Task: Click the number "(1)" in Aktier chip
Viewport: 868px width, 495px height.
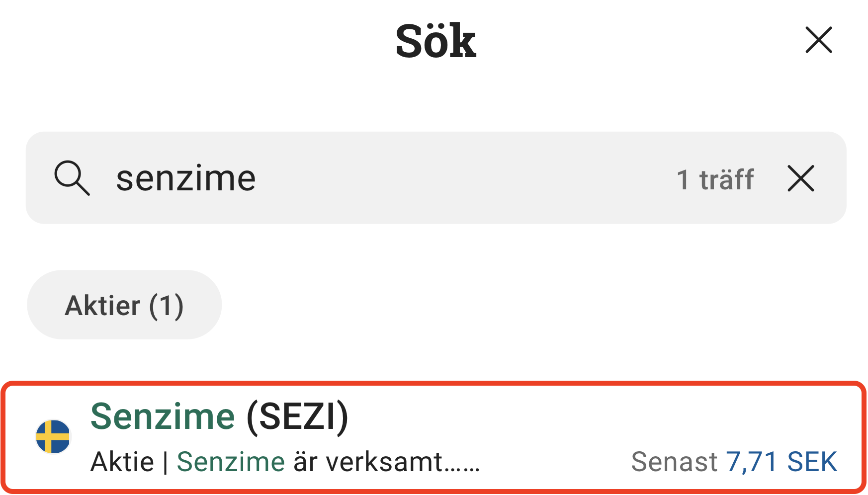Action: coord(167,305)
